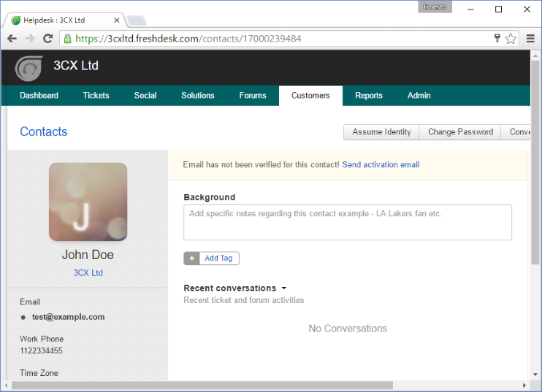Image resolution: width=542 pixels, height=392 pixels.
Task: Click into the Background notes field
Action: tap(348, 223)
